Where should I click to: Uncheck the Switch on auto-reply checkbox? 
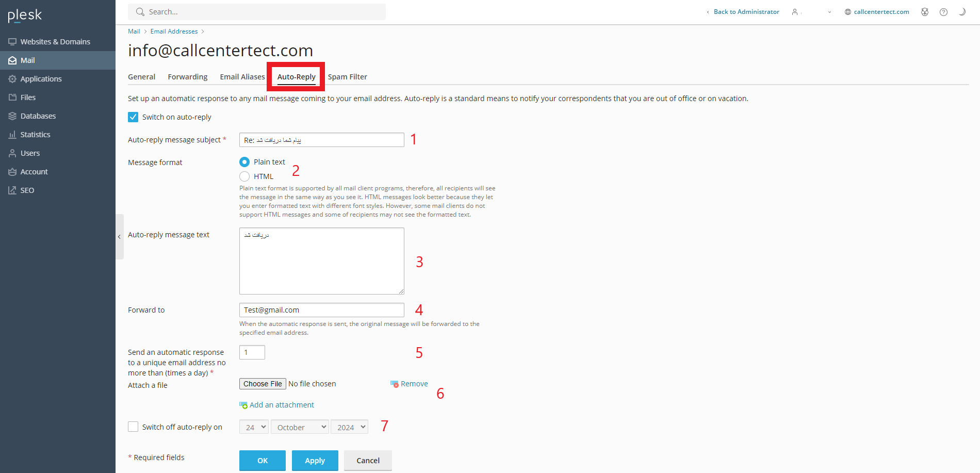coord(133,117)
